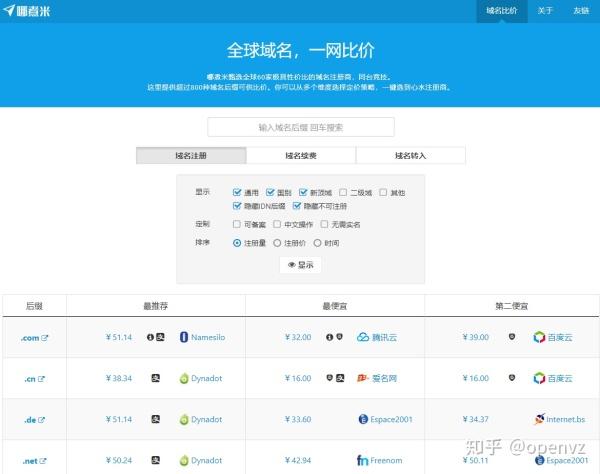Screen dimensions: 600x474
Task: Focus the domain suffix search box
Action: pos(301,127)
